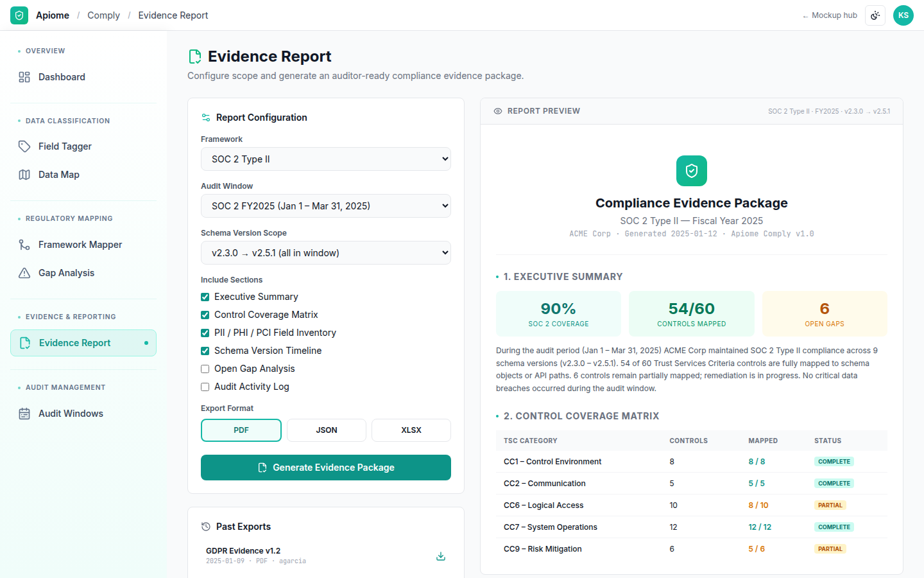Click the Data Map icon
This screenshot has width=924, height=578.
pos(24,175)
